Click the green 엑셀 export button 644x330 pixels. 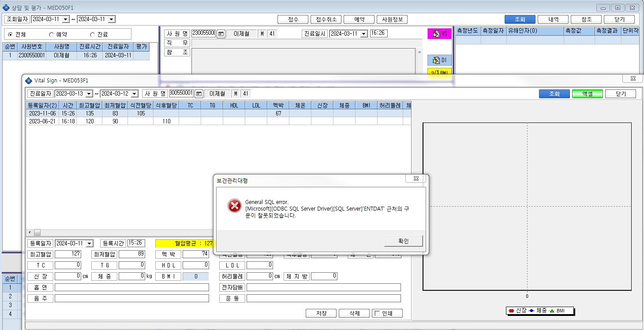[587, 94]
